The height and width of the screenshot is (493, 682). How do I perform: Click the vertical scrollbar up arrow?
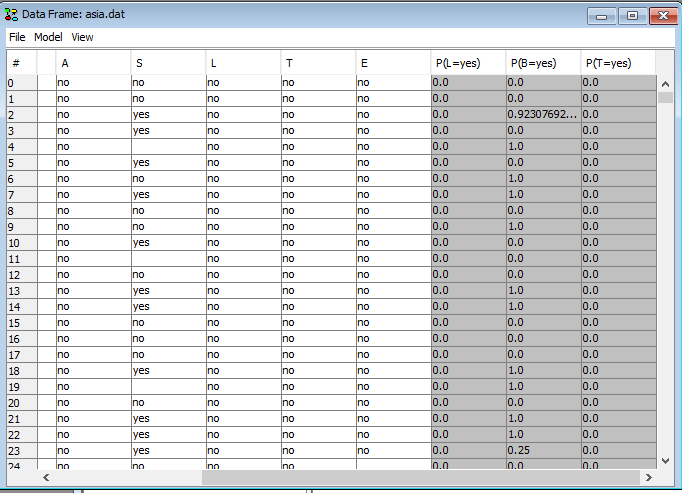point(665,84)
